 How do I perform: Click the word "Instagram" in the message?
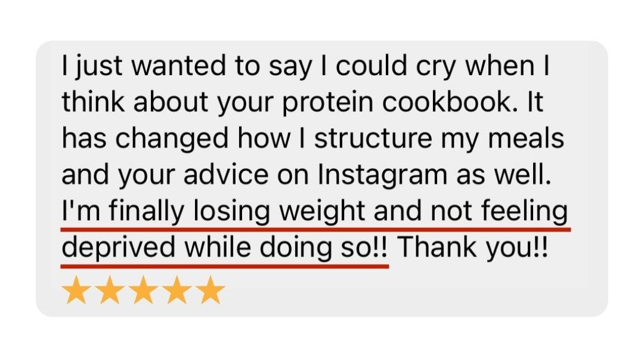coord(382,175)
